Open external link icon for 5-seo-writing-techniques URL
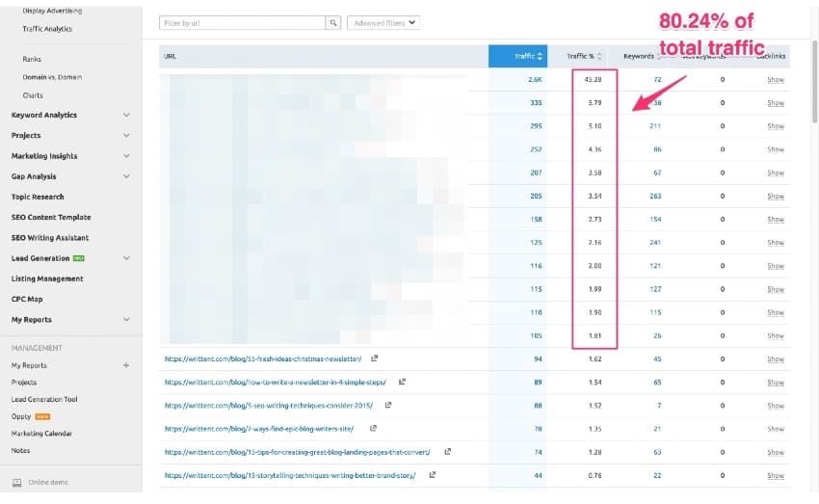The image size is (819, 504). click(x=388, y=405)
